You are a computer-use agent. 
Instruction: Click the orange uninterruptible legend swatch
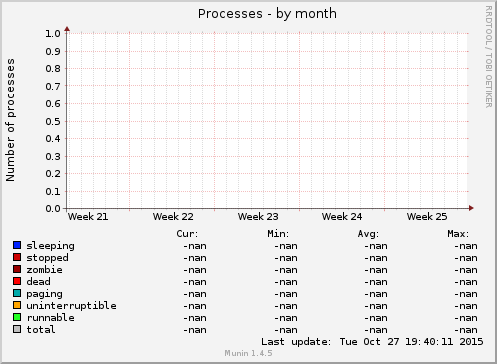17,305
